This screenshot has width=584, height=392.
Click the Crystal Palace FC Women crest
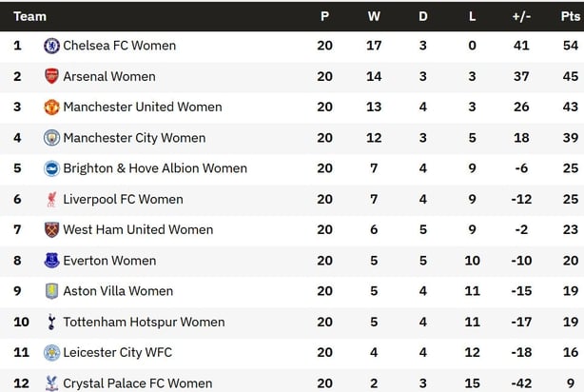click(51, 383)
